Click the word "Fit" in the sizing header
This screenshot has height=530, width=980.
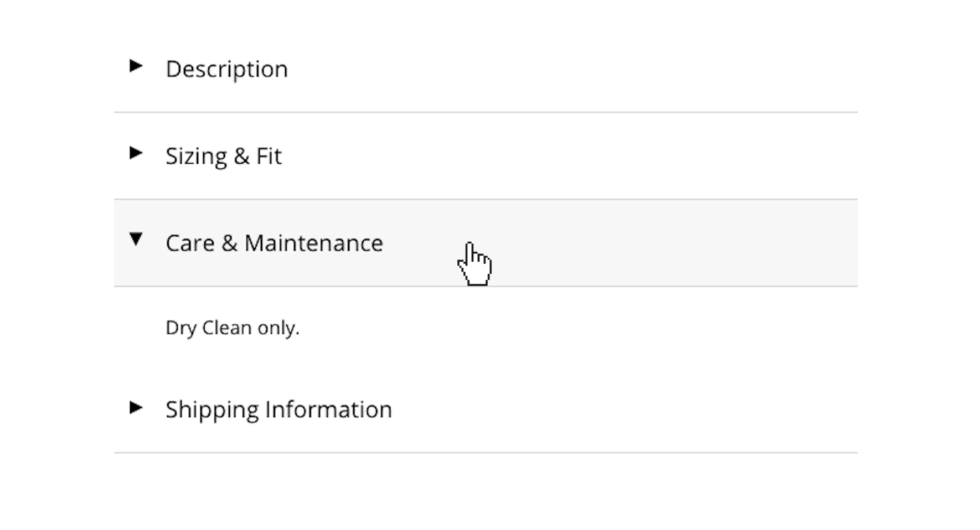click(269, 156)
